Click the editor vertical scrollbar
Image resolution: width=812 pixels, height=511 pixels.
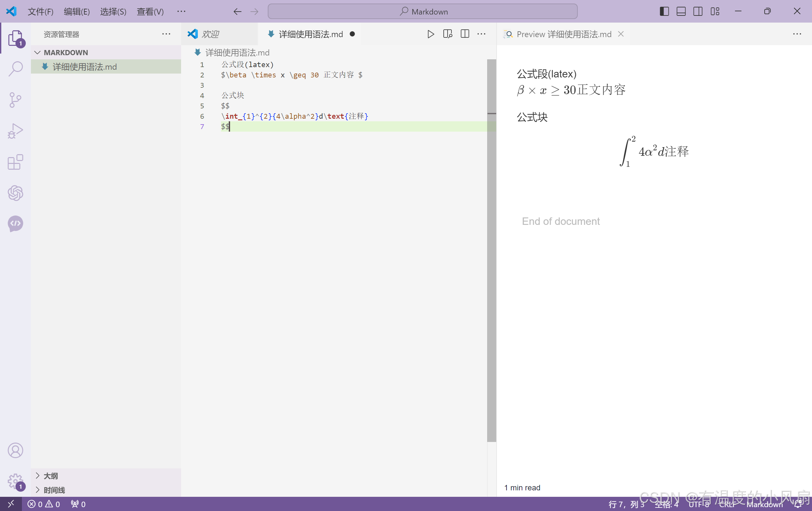pos(491,250)
